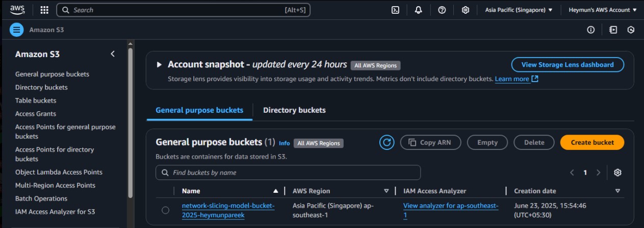Open the notifications bell icon

[x=419, y=10]
